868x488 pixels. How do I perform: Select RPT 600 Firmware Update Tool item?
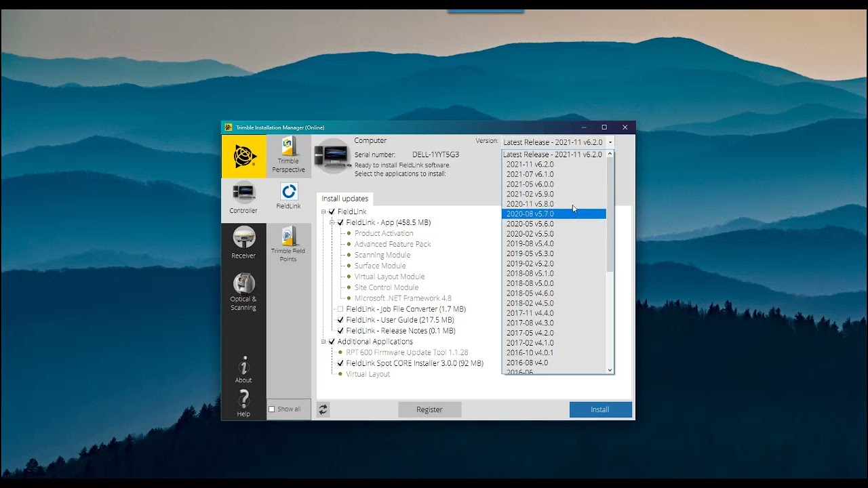407,353
